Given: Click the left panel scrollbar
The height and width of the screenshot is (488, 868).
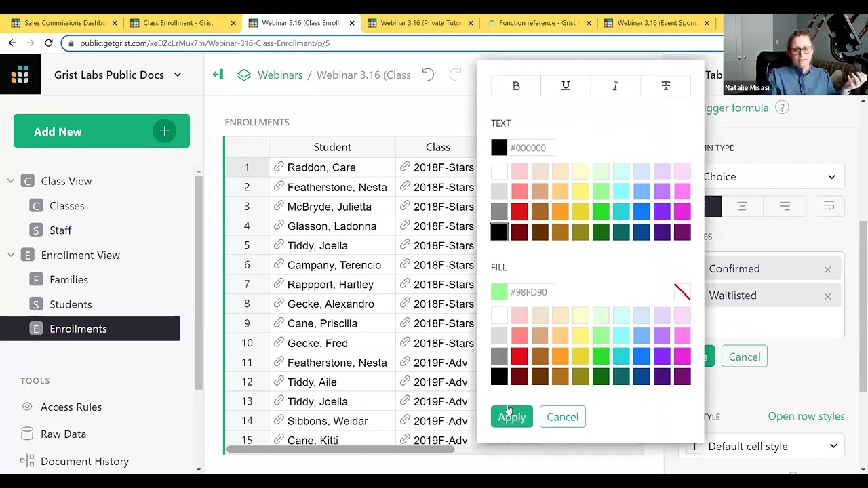Looking at the screenshot, I should (x=198, y=281).
